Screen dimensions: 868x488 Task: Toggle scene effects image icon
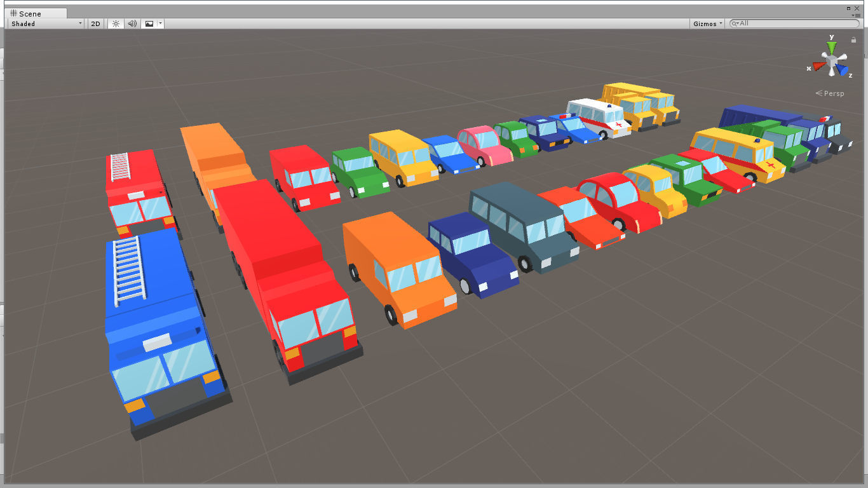(x=149, y=24)
